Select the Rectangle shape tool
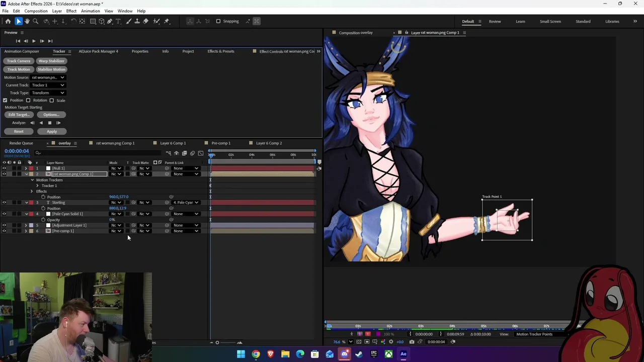The image size is (644, 362). pyautogui.click(x=93, y=21)
